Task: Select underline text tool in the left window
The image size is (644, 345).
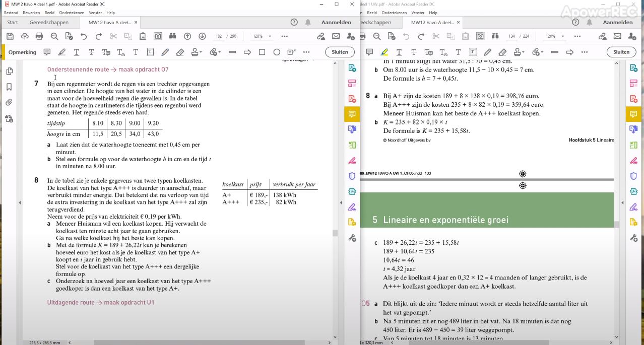Action: 77,52
